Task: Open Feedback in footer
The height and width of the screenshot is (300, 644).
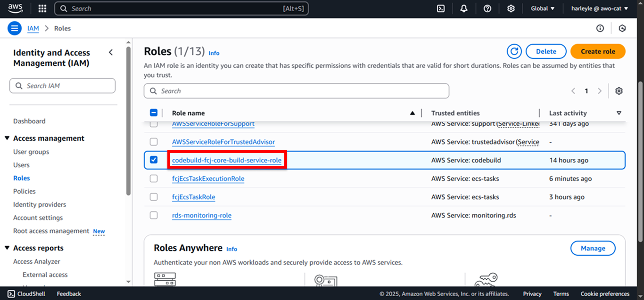Action: (x=69, y=294)
